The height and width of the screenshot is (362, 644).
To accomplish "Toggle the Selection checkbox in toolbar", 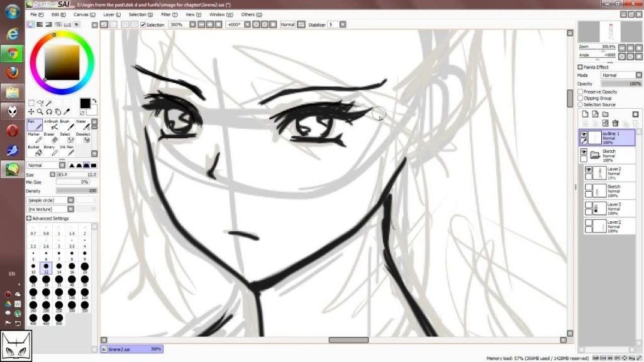I will [143, 25].
